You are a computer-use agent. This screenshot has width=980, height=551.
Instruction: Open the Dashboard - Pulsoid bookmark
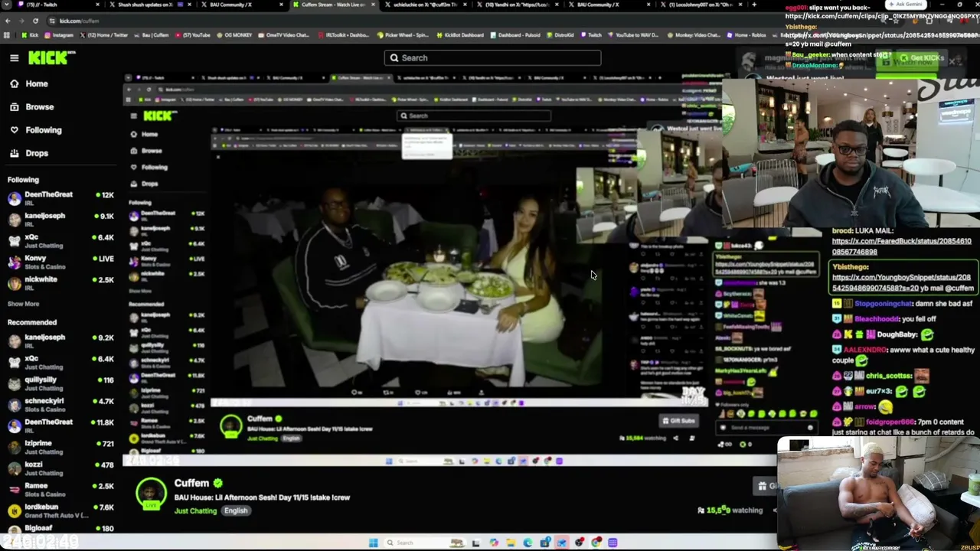point(514,35)
